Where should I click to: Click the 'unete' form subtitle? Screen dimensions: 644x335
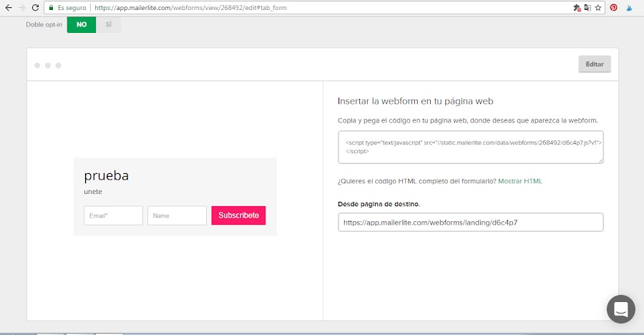pyautogui.click(x=93, y=192)
